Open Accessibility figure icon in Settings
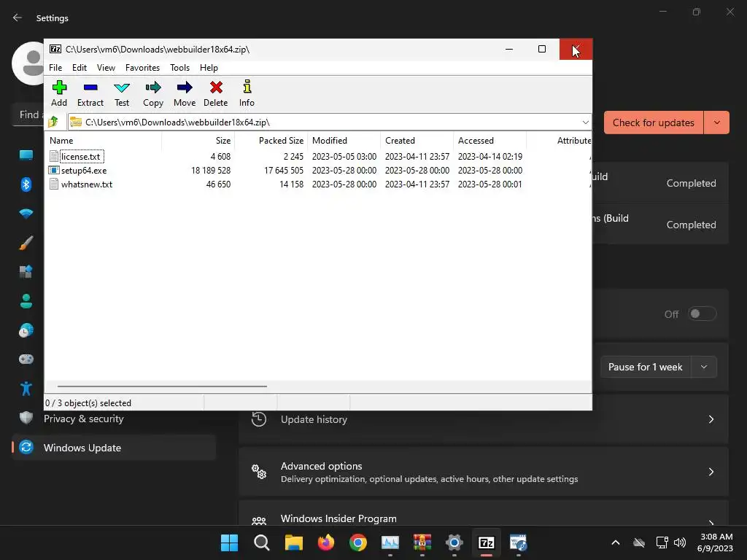This screenshot has height=560, width=747. 26,389
